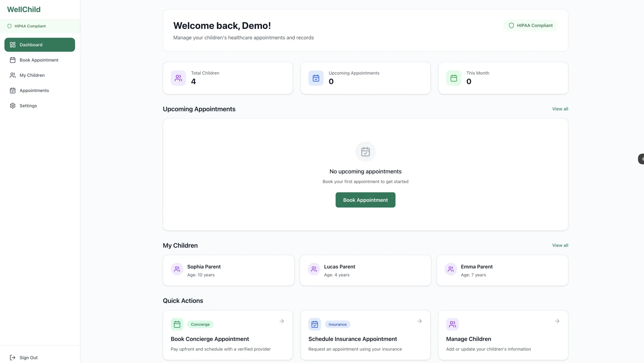Click the Book Appointment calendar icon in sidebar

pyautogui.click(x=12, y=60)
